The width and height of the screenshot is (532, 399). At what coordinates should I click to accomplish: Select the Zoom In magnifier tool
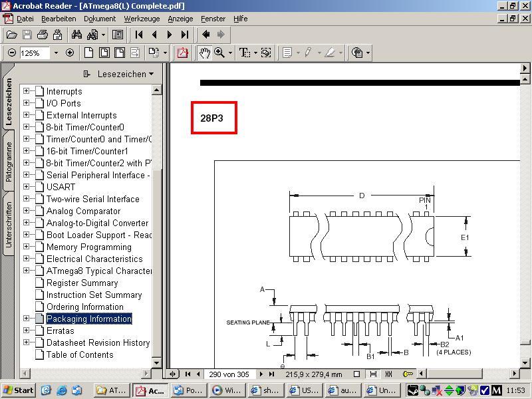[x=219, y=53]
